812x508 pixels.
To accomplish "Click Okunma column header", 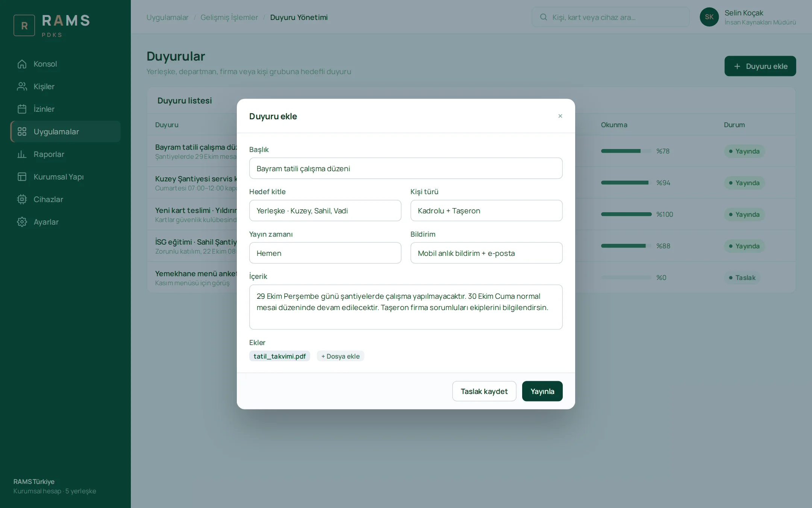I will point(614,125).
